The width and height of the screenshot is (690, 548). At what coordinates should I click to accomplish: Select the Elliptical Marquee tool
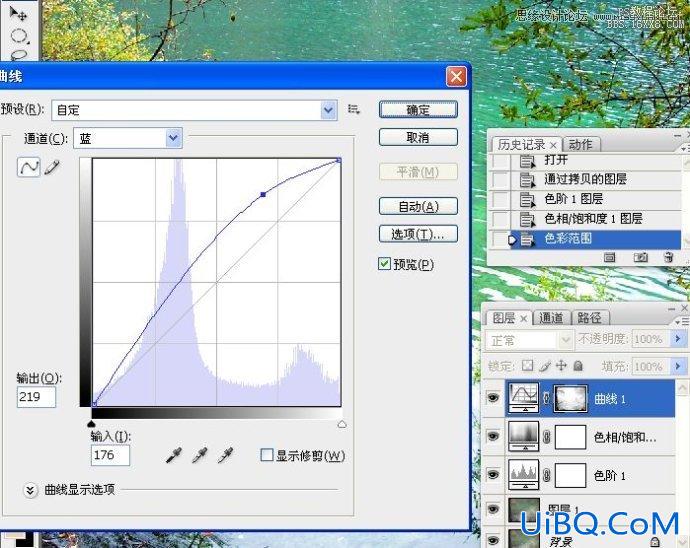19,36
